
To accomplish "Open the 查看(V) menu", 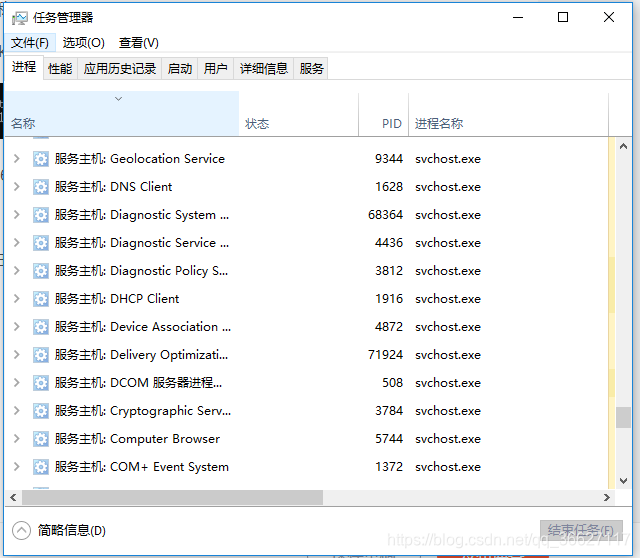I will (139, 43).
